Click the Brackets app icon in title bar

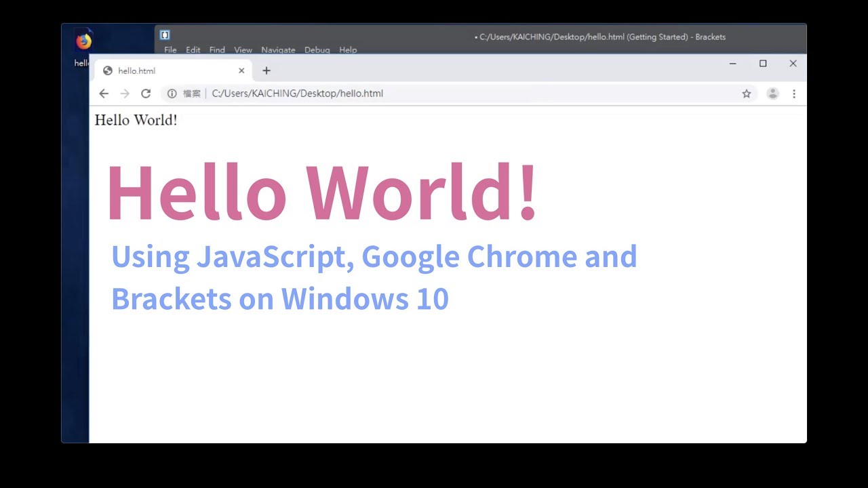[x=165, y=35]
